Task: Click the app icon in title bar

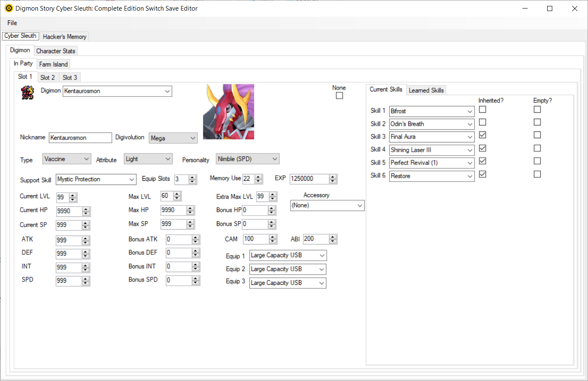Action: (x=9, y=9)
